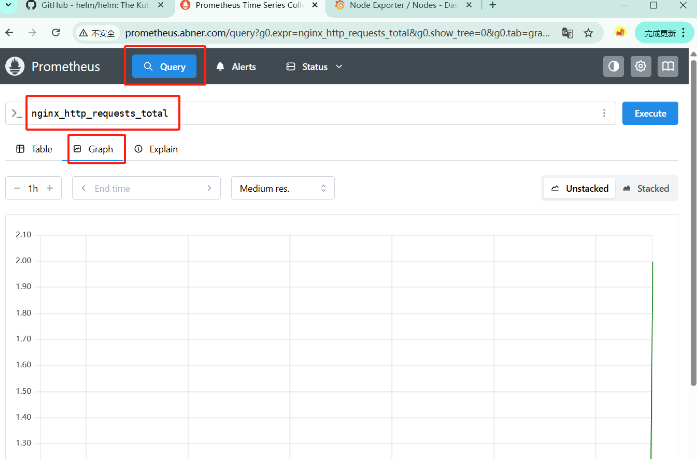Go forward in browser history
The height and width of the screenshot is (461, 700).
pyautogui.click(x=32, y=33)
